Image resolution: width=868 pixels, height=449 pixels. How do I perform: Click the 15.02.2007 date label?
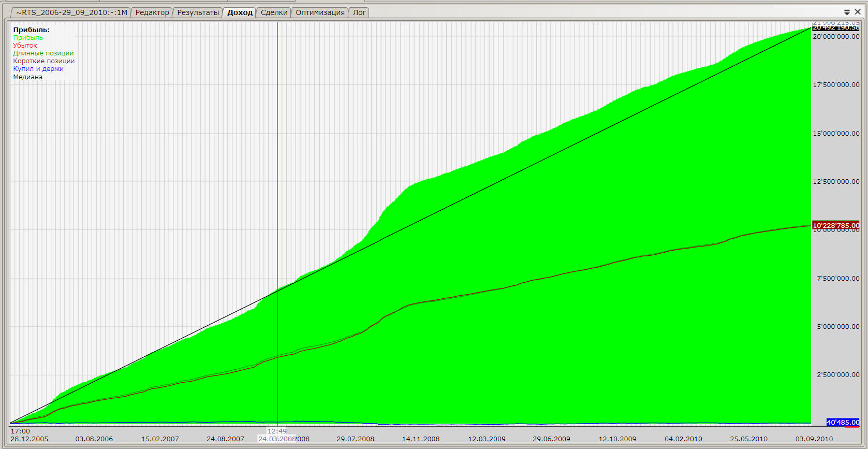160,439
